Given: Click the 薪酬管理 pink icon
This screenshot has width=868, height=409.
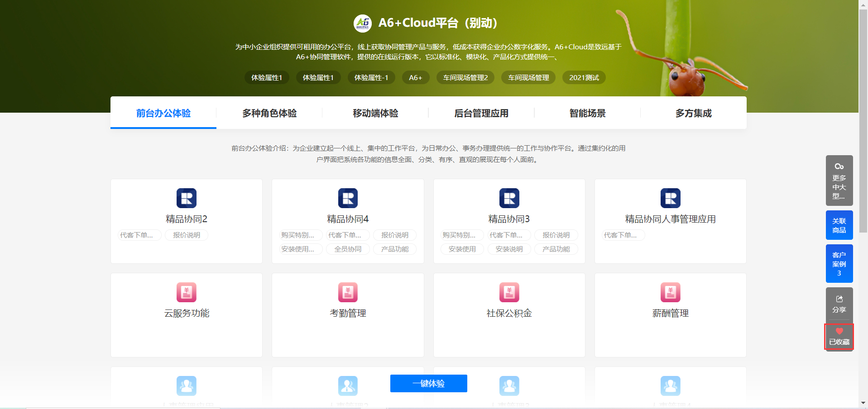Looking at the screenshot, I should [x=671, y=292].
